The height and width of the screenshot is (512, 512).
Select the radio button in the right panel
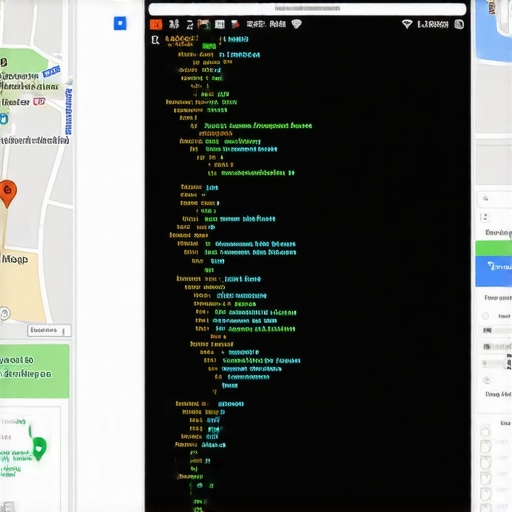tap(485, 316)
